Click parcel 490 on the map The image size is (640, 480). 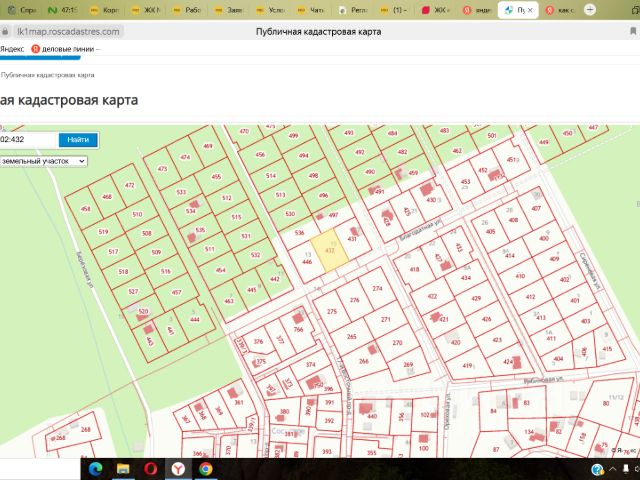[370, 172]
